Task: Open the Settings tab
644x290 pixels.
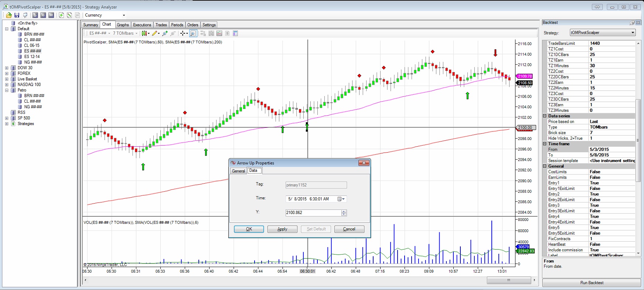Action: tap(209, 25)
